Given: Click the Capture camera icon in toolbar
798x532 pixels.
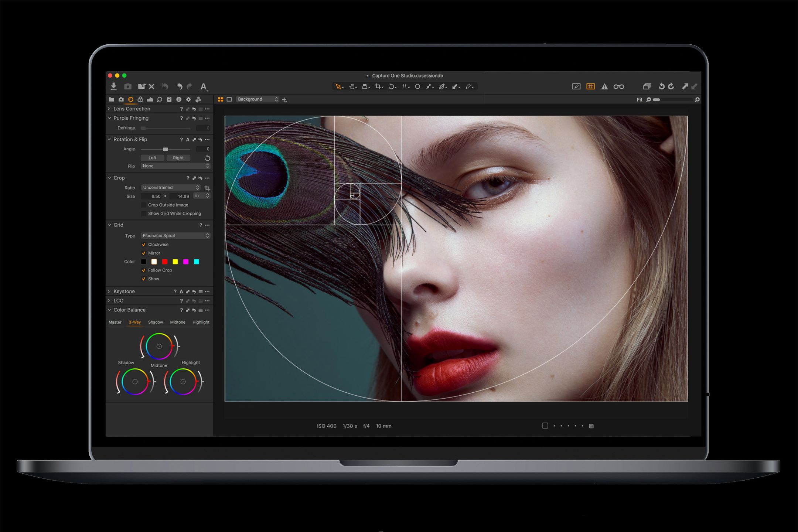Looking at the screenshot, I should tap(128, 86).
